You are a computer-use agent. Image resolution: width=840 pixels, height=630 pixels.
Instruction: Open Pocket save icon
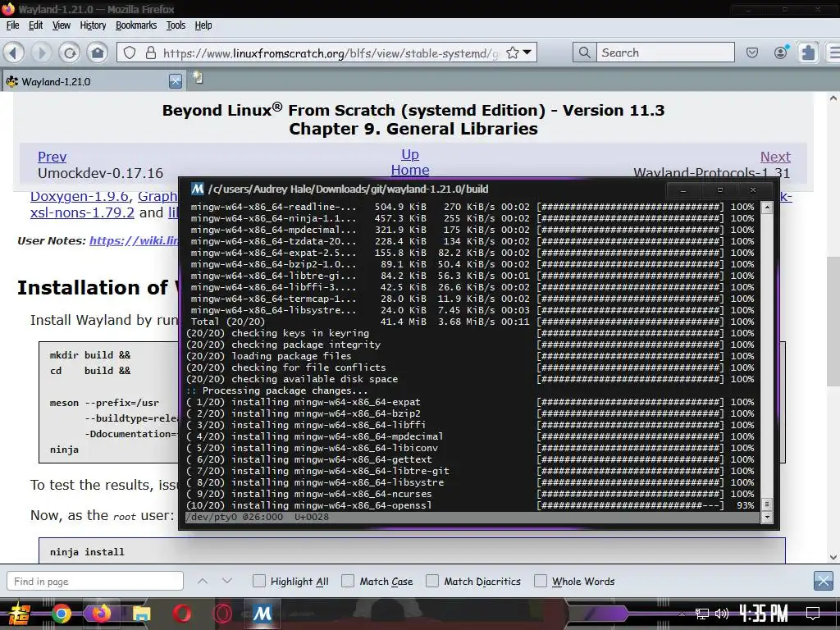pos(752,52)
